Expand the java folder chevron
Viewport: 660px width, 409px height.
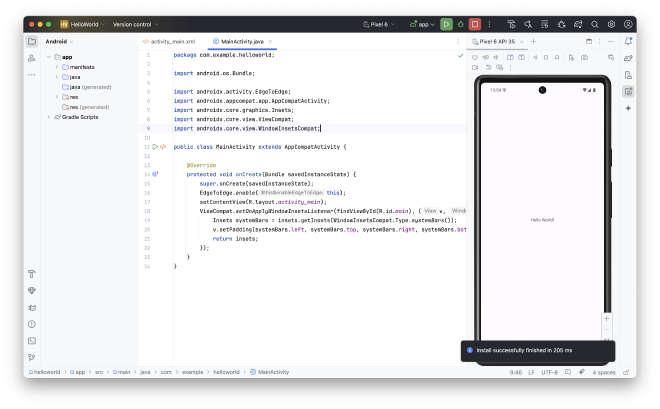click(x=57, y=77)
